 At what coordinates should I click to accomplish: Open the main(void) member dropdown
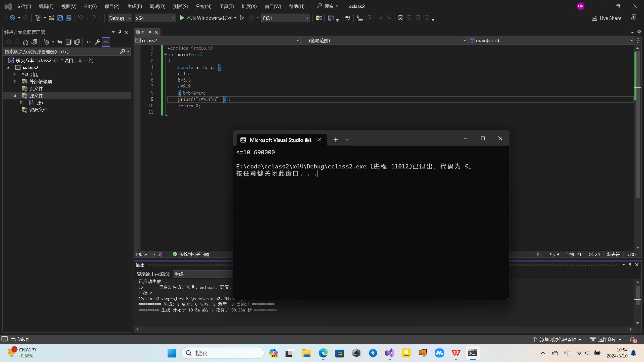(x=551, y=40)
